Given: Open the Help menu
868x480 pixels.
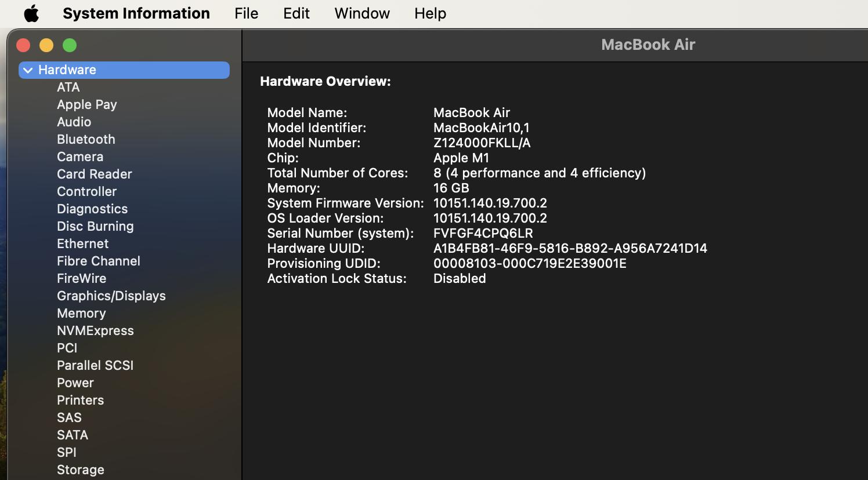Looking at the screenshot, I should click(430, 13).
